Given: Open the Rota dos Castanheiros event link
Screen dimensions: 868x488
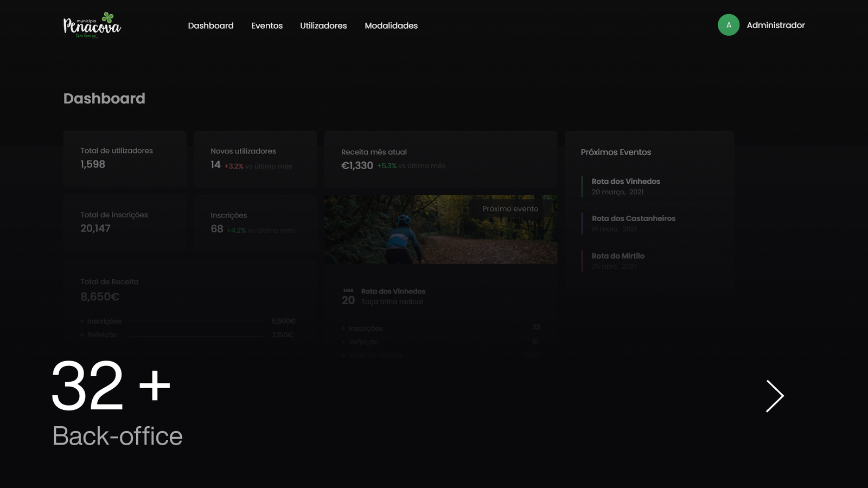Looking at the screenshot, I should coord(633,218).
